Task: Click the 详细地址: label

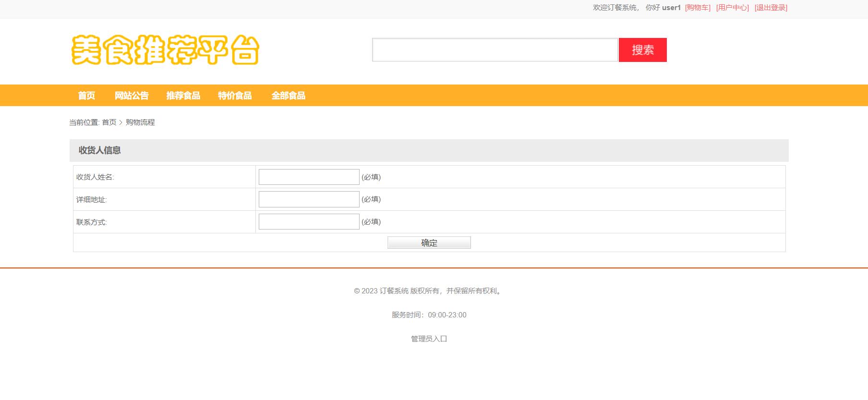Action: point(91,200)
